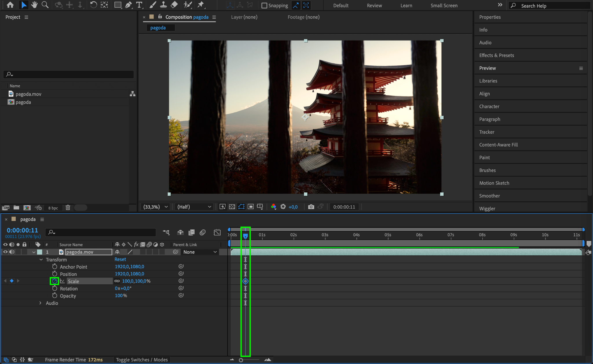Click the Rotation property stopwatch
The image size is (593, 364).
click(x=55, y=288)
